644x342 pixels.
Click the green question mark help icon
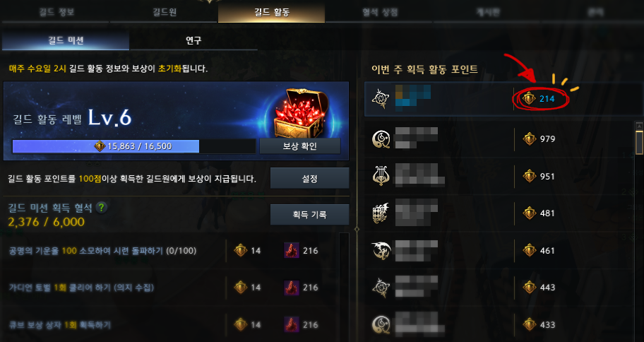(x=101, y=208)
